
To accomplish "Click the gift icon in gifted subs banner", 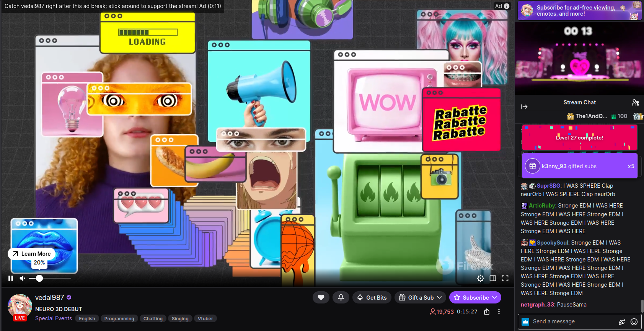I will click(532, 166).
